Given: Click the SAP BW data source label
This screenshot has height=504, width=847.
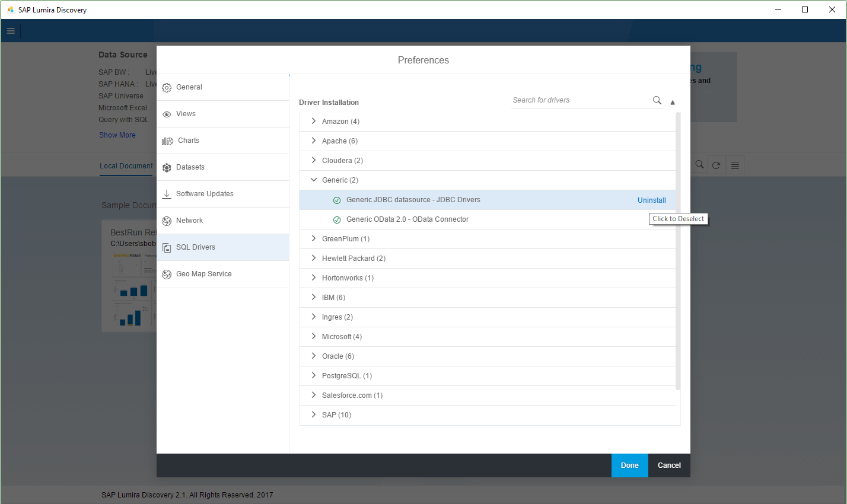Looking at the screenshot, I should (x=114, y=72).
